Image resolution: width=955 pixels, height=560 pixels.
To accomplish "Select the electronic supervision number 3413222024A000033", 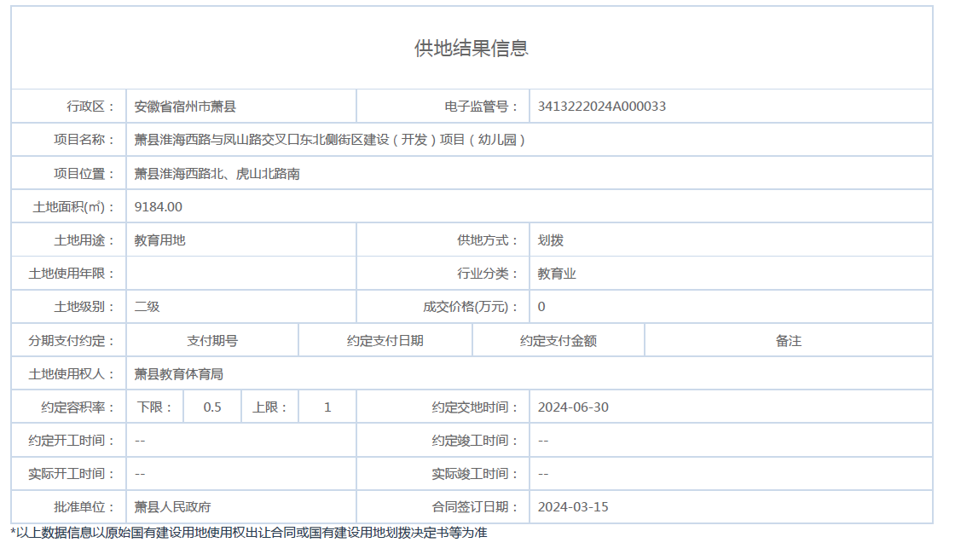I will pos(601,107).
